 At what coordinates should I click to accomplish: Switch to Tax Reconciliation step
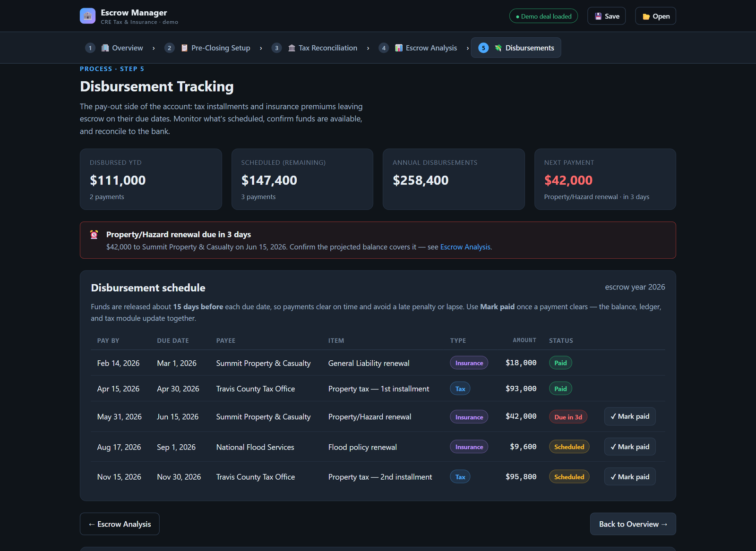(x=315, y=48)
